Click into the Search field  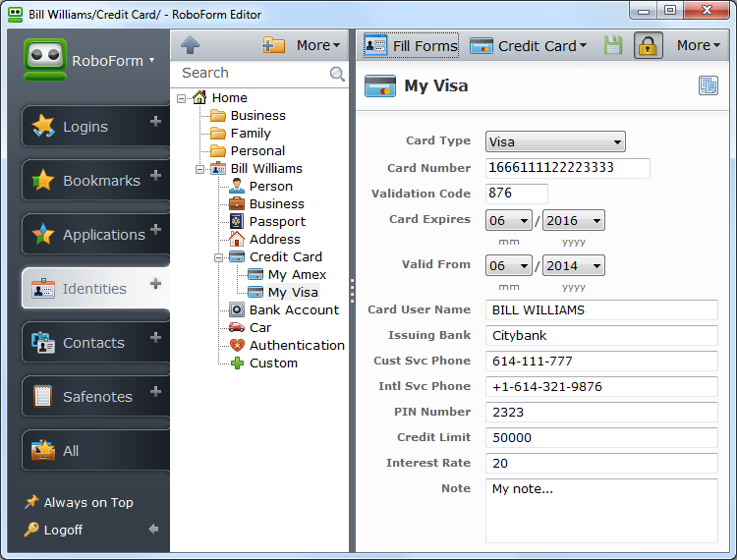(x=254, y=73)
